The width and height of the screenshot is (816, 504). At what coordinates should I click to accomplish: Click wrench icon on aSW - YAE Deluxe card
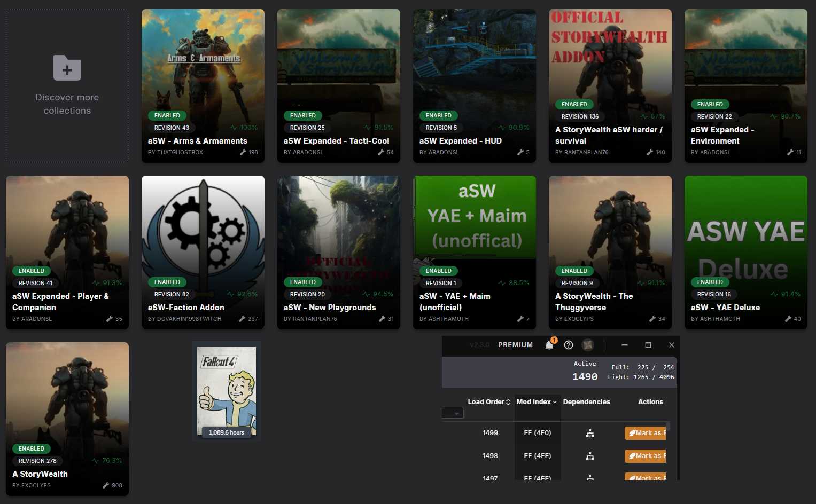[788, 319]
